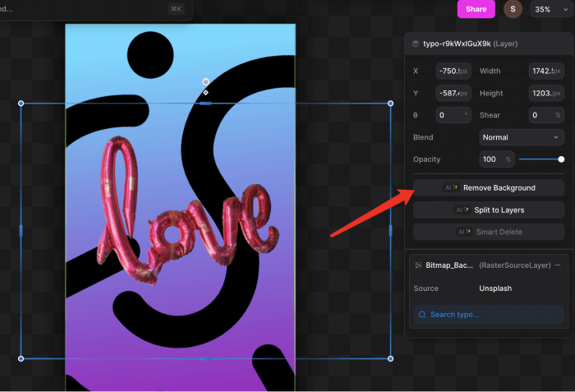Click Split to Layers AI button

point(489,210)
